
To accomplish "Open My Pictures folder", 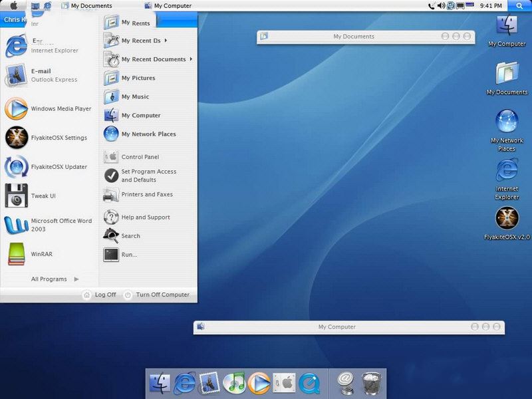I will pyautogui.click(x=130, y=78).
